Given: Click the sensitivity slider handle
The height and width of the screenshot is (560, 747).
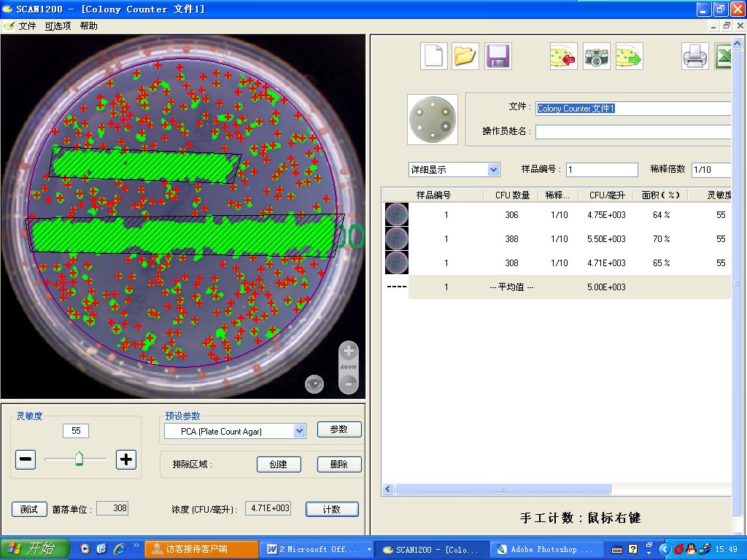Looking at the screenshot, I should coord(79,459).
